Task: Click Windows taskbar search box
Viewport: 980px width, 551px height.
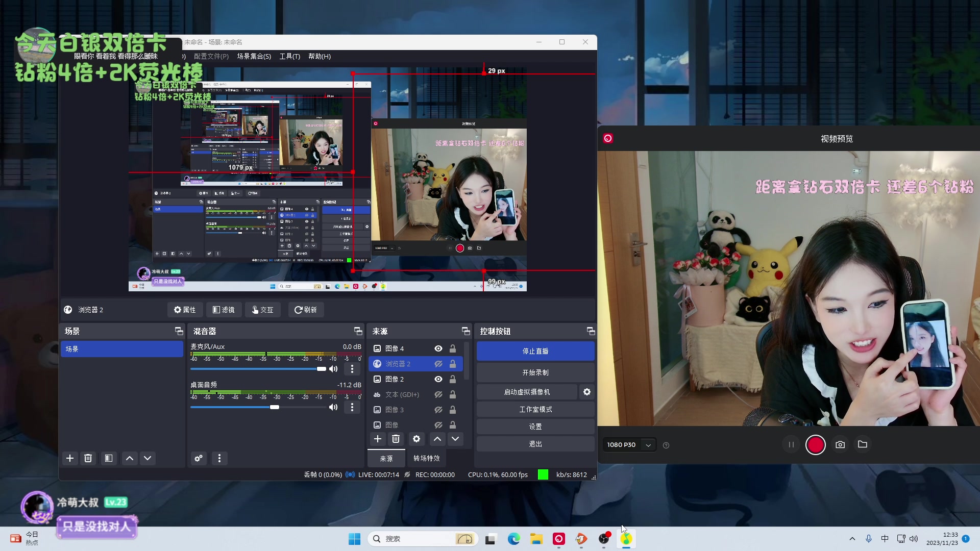Action: (423, 539)
